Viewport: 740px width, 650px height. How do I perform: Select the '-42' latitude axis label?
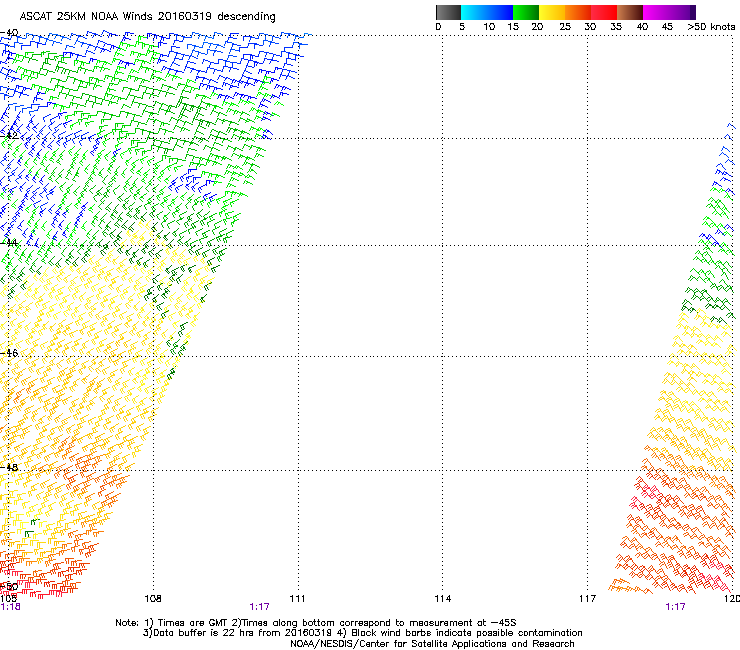point(9,135)
